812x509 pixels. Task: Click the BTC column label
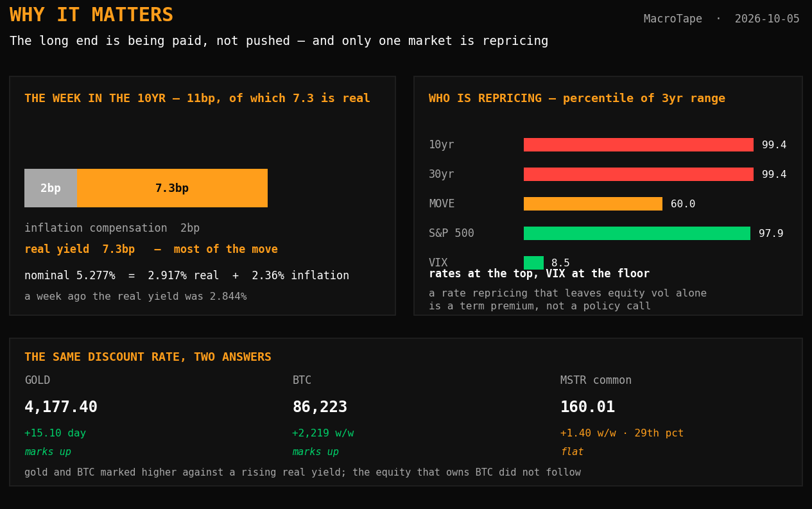tap(302, 381)
